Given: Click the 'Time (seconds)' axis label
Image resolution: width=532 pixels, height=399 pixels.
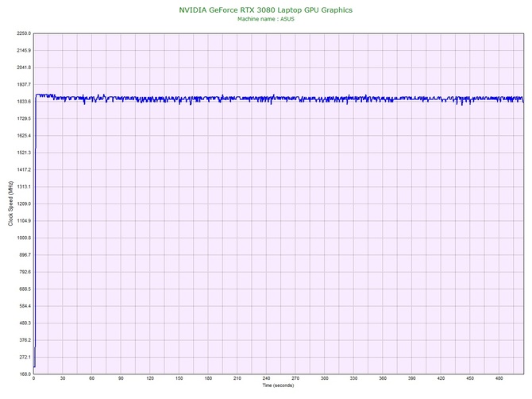Looking at the screenshot, I should (278, 385).
